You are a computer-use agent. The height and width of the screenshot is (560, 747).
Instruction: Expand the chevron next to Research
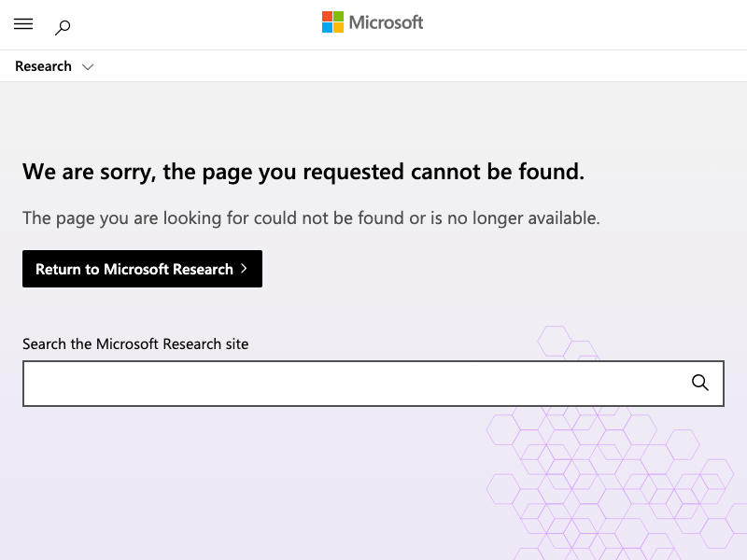point(88,67)
